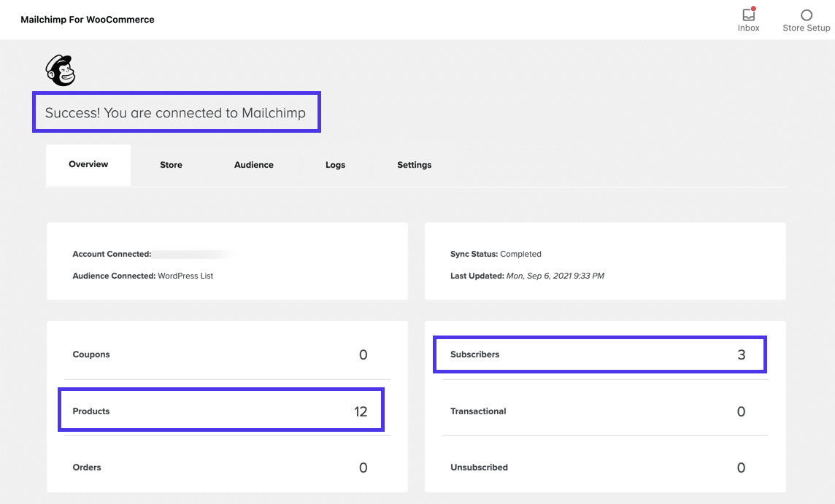Select the Logs tab
Viewport: 835px width, 504px height.
(x=335, y=164)
